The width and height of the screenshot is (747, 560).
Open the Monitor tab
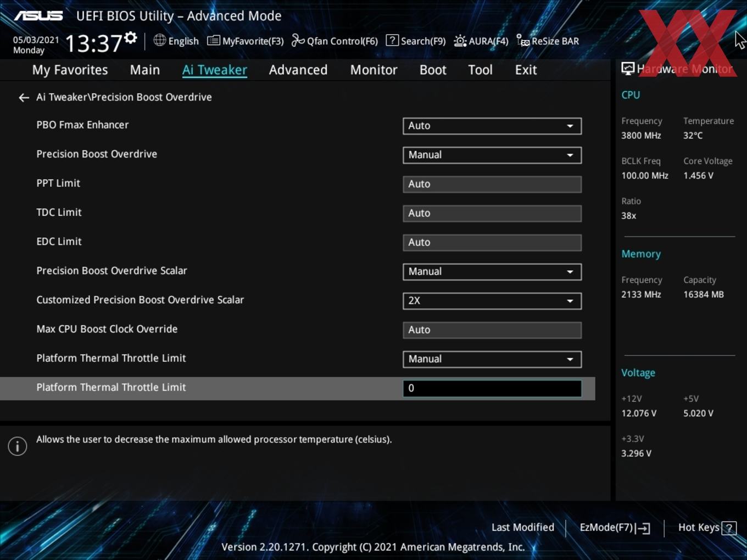tap(374, 70)
